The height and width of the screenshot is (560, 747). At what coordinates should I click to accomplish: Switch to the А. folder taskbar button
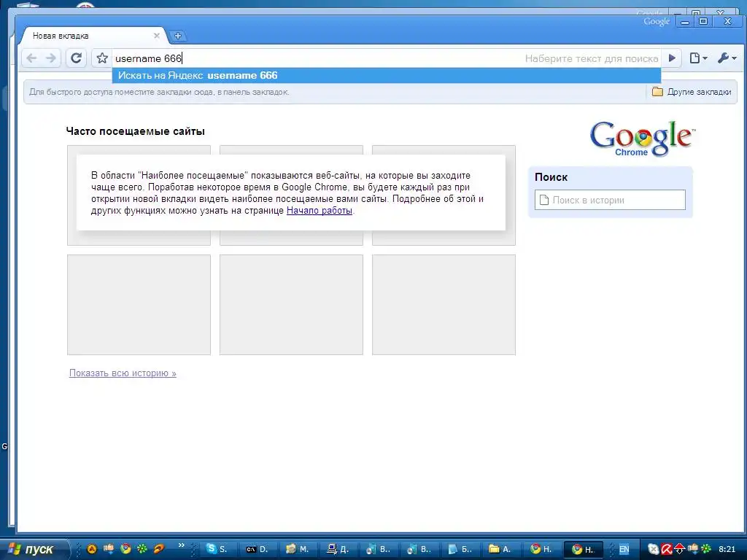pyautogui.click(x=500, y=549)
